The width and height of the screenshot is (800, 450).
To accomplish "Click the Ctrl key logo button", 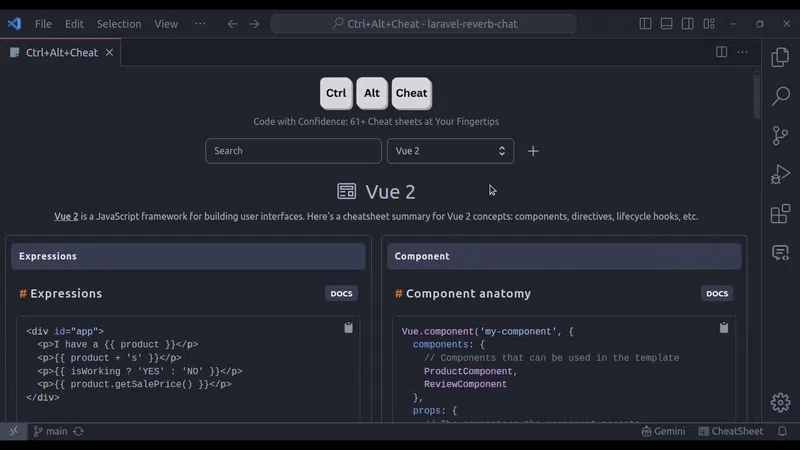I will click(336, 93).
